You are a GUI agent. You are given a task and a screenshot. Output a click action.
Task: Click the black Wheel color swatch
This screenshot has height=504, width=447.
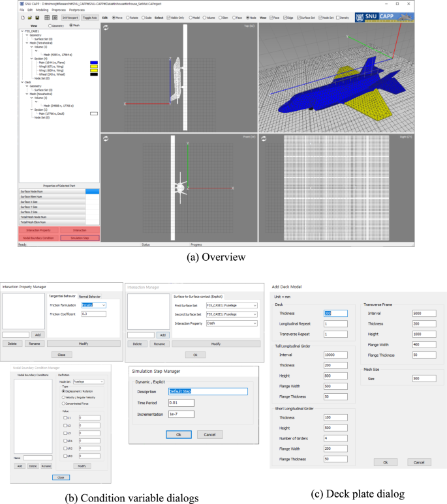94,74
